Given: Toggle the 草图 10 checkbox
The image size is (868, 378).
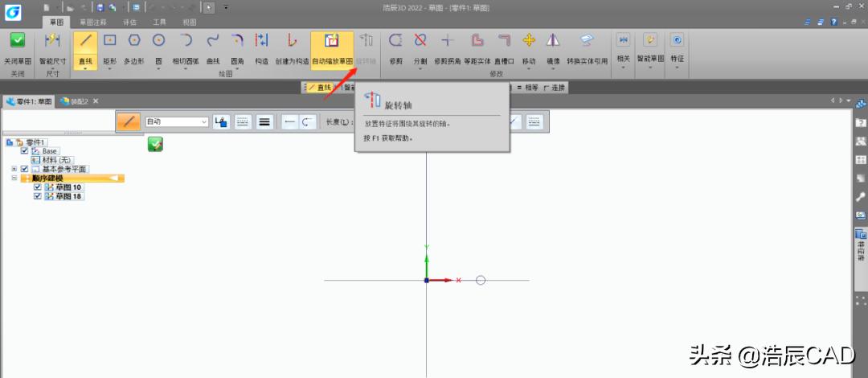Looking at the screenshot, I should click(38, 187).
